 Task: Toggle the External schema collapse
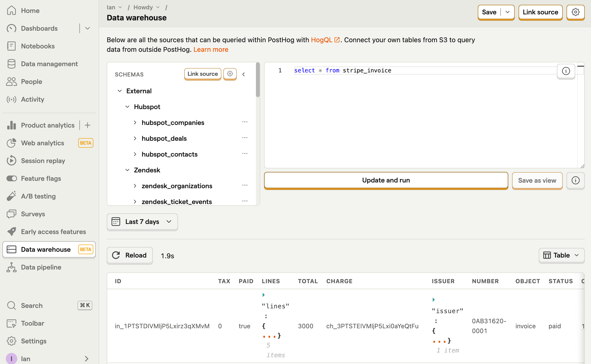coord(120,91)
